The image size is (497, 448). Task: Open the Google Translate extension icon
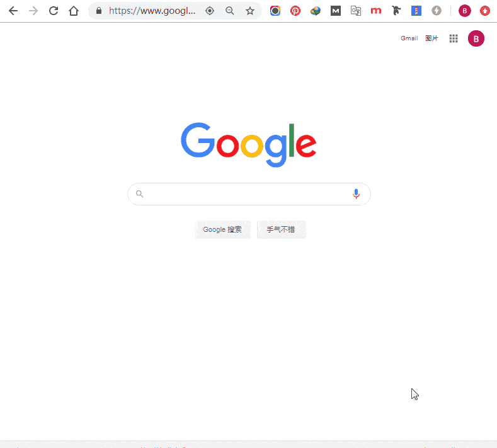pyautogui.click(x=356, y=11)
